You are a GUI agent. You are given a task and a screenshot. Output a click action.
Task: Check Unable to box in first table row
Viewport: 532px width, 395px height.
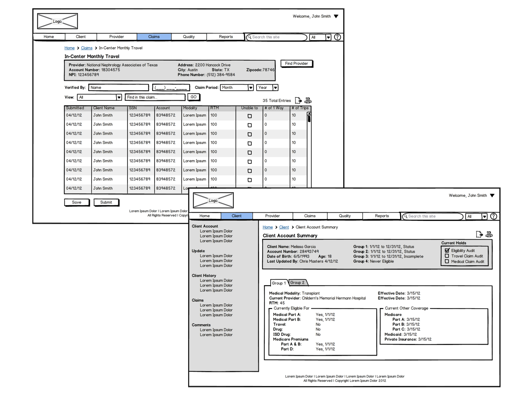click(x=249, y=116)
